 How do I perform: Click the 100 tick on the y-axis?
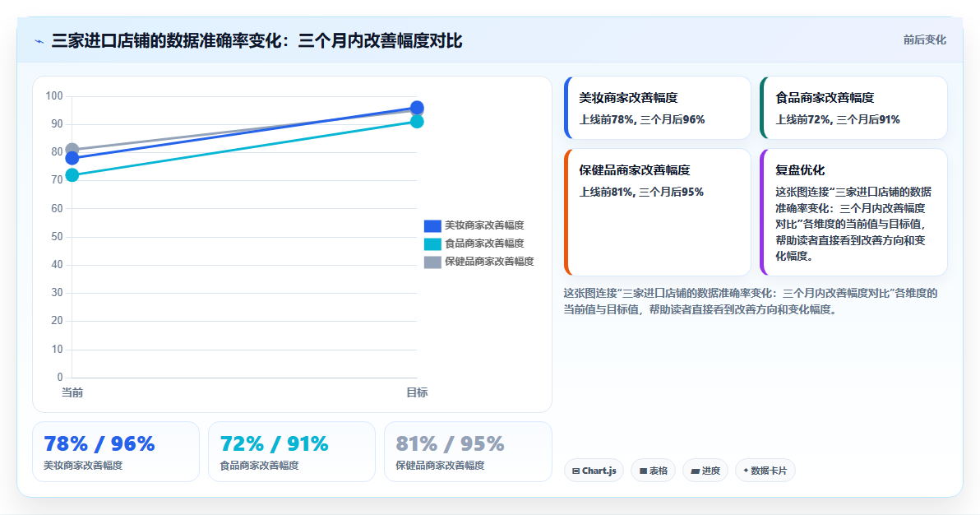(54, 95)
